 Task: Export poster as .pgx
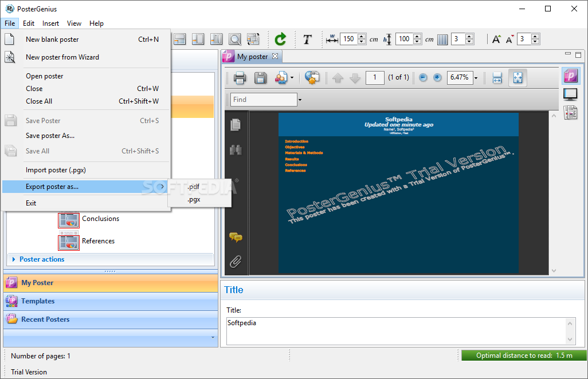pos(199,199)
